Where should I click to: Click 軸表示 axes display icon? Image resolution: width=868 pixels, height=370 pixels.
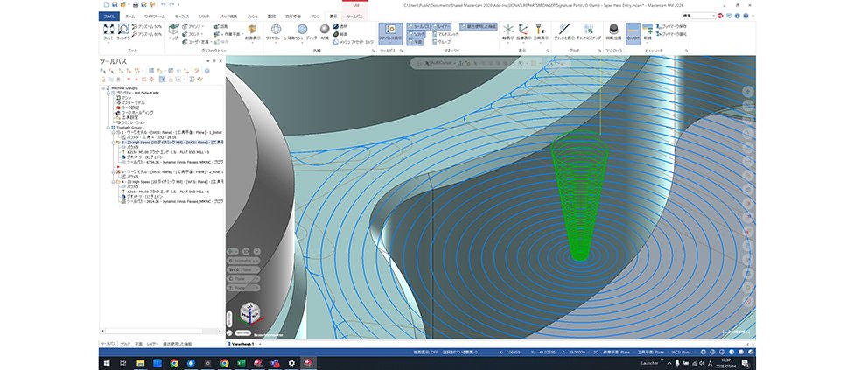507,30
